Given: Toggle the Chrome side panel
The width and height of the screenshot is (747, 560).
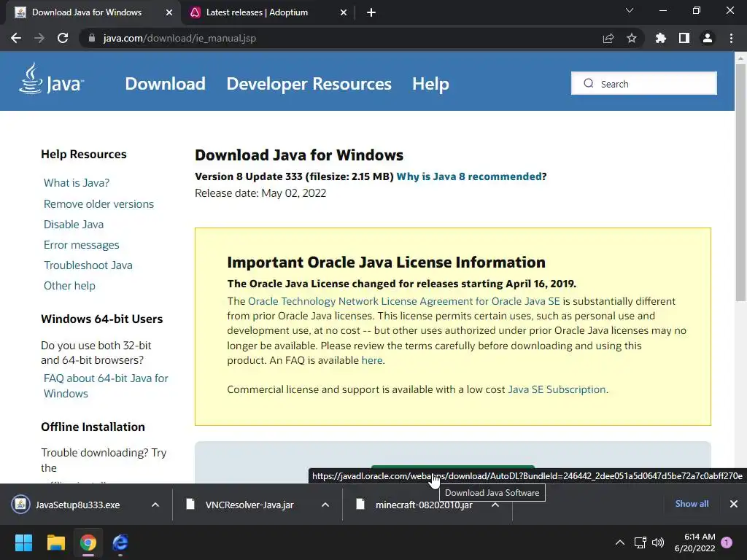Looking at the screenshot, I should (684, 38).
